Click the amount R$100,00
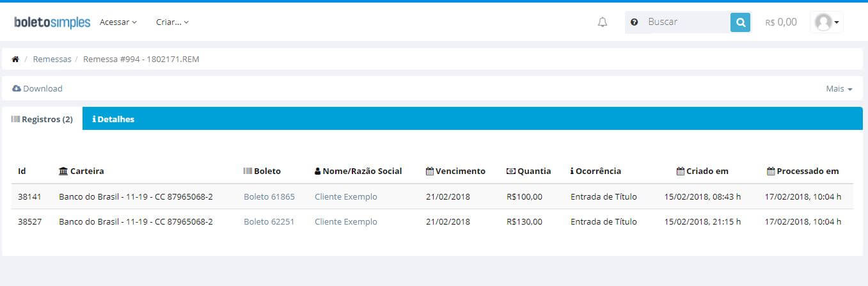Screen dimensions: 868x286 pos(524,197)
